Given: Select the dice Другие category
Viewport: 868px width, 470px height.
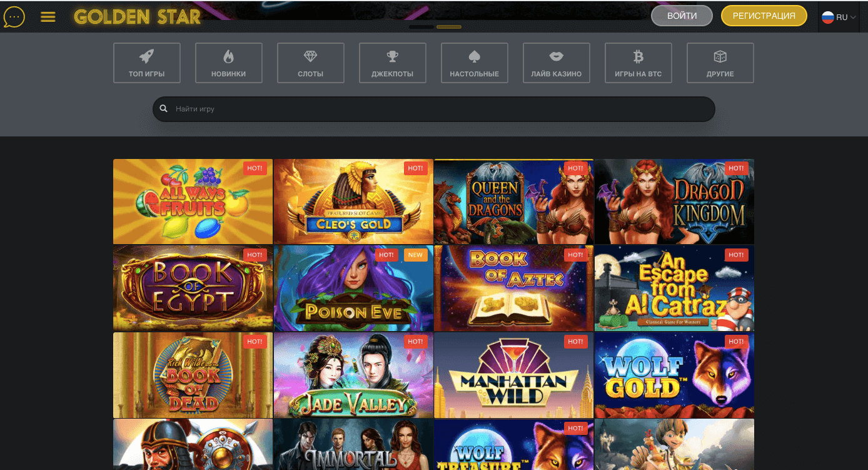Looking at the screenshot, I should click(x=720, y=63).
